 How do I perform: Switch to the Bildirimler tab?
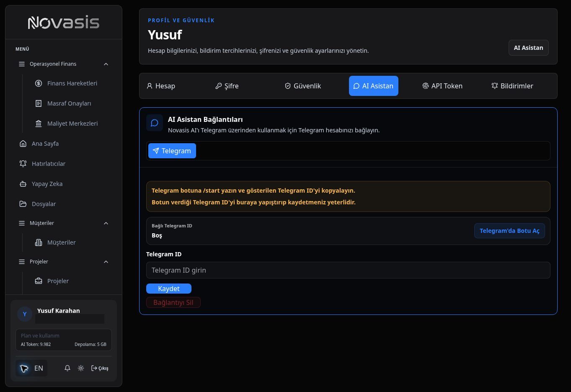[512, 86]
